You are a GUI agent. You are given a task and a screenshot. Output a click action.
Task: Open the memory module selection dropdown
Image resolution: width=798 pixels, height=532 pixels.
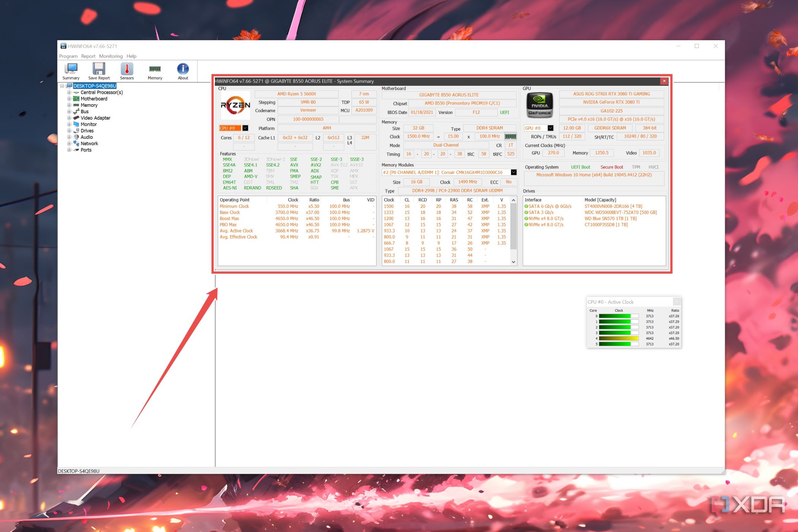(x=513, y=173)
